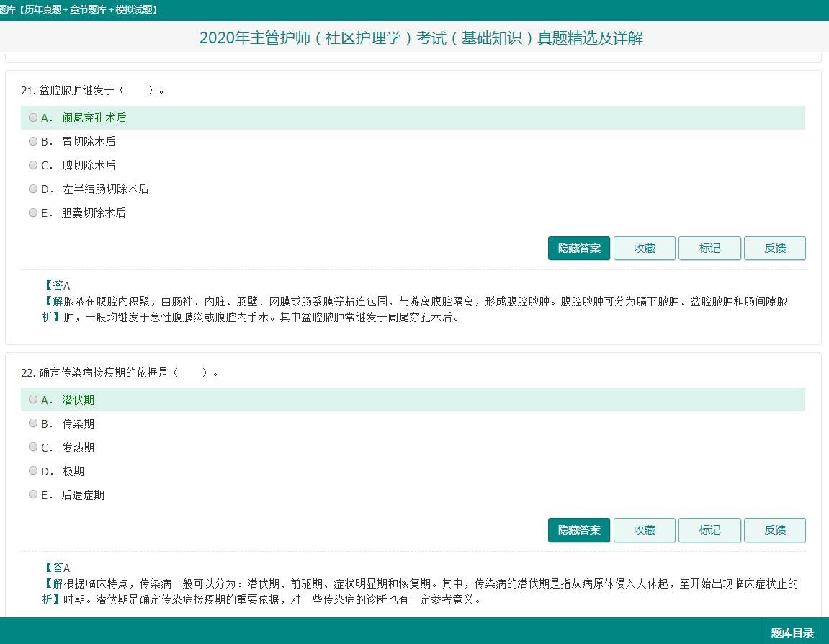Mark question 21 with 标记 button
829x644 pixels.
(x=709, y=248)
